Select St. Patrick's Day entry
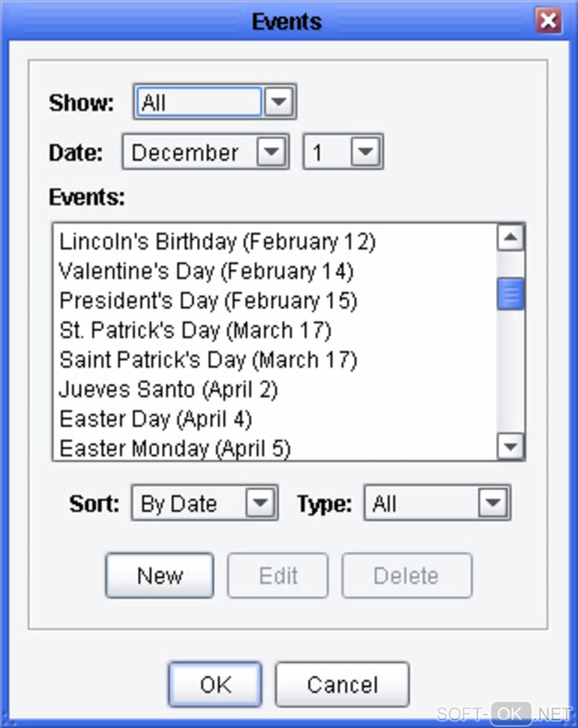This screenshot has height=728, width=578. tap(195, 331)
